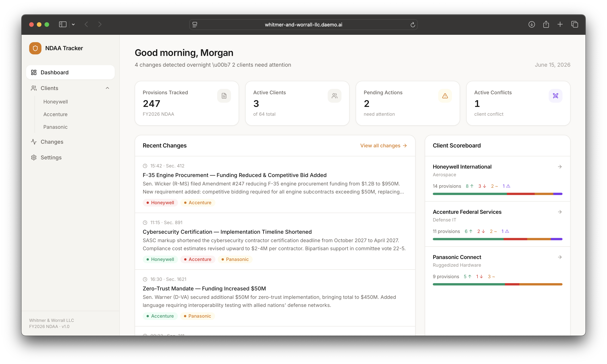Collapse the Clients section chevron

(107, 88)
